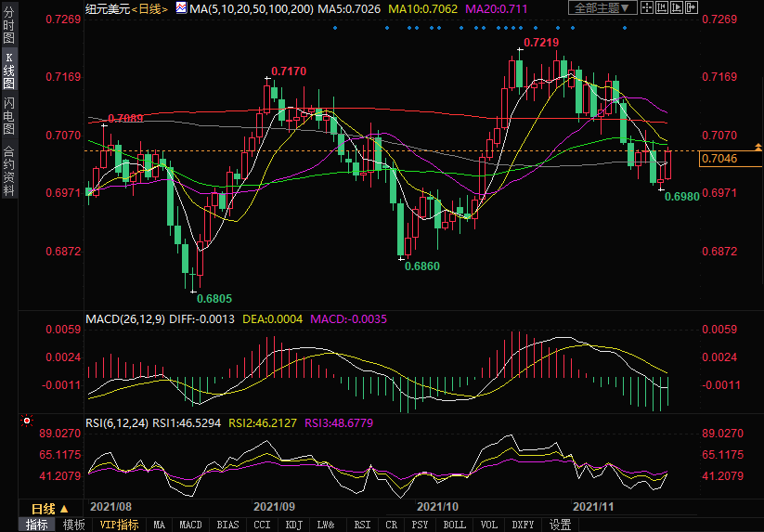Viewport: 764px width, 532px height.
Task: Open 合约资料 contract info tab
Action: click(8, 170)
